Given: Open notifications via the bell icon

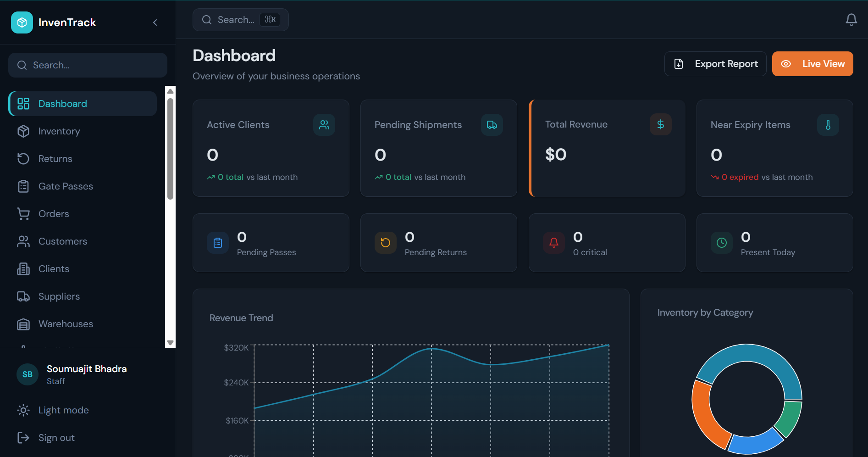Looking at the screenshot, I should pos(851,20).
